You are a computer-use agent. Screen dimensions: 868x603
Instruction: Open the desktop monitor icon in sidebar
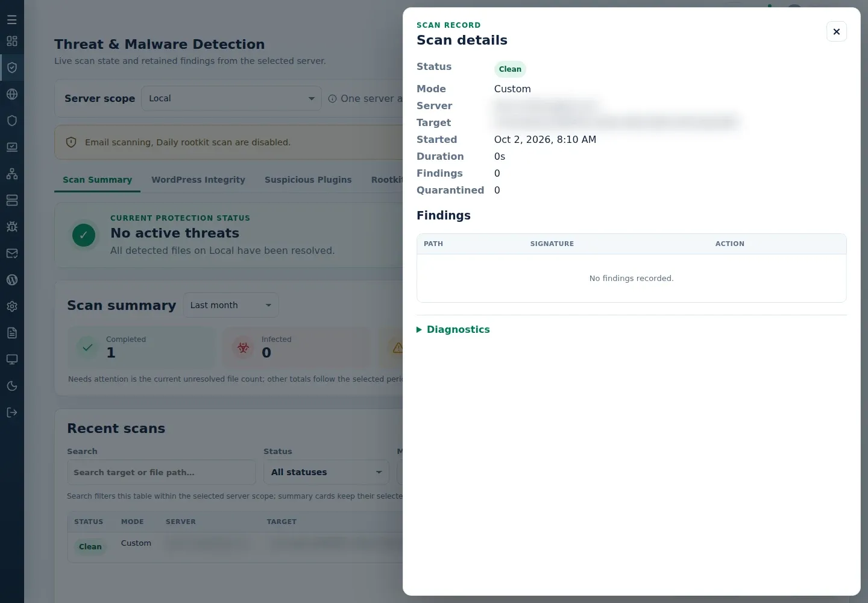pyautogui.click(x=12, y=359)
